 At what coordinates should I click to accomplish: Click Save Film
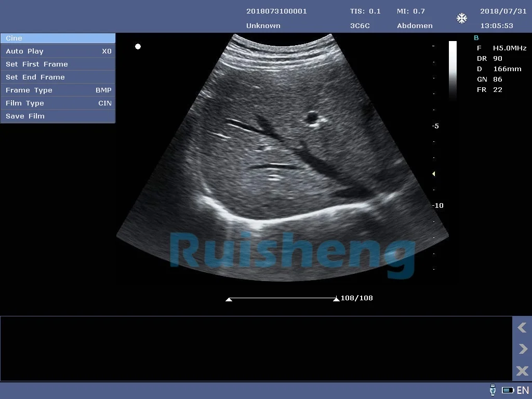[x=58, y=116]
